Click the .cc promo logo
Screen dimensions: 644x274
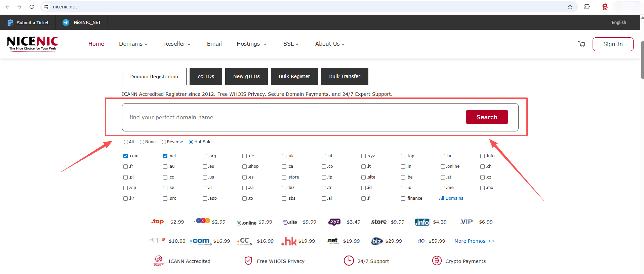[244, 241]
